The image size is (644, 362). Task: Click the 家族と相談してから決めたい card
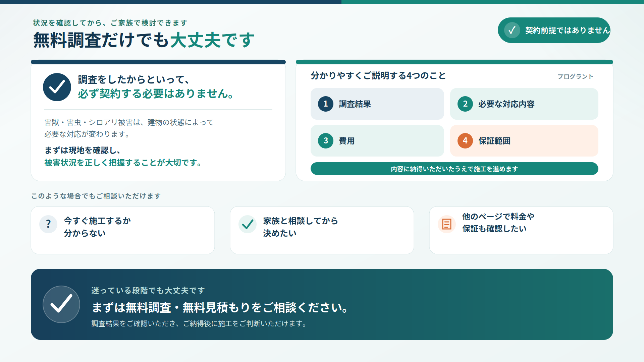[x=322, y=230]
